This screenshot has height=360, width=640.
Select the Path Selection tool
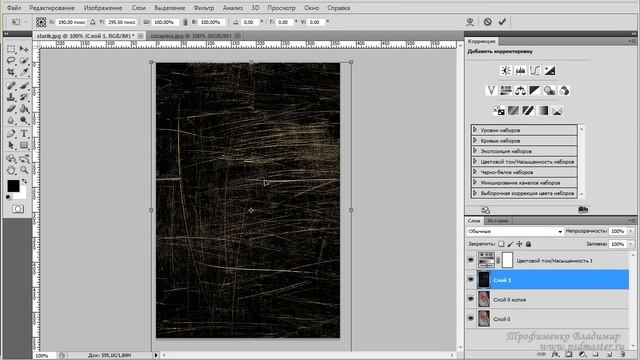click(x=11, y=145)
